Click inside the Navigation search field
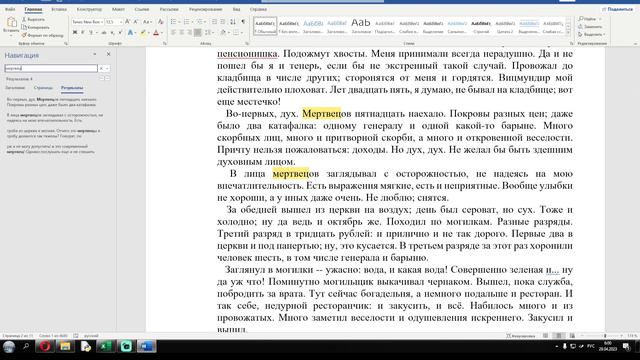 pos(51,69)
